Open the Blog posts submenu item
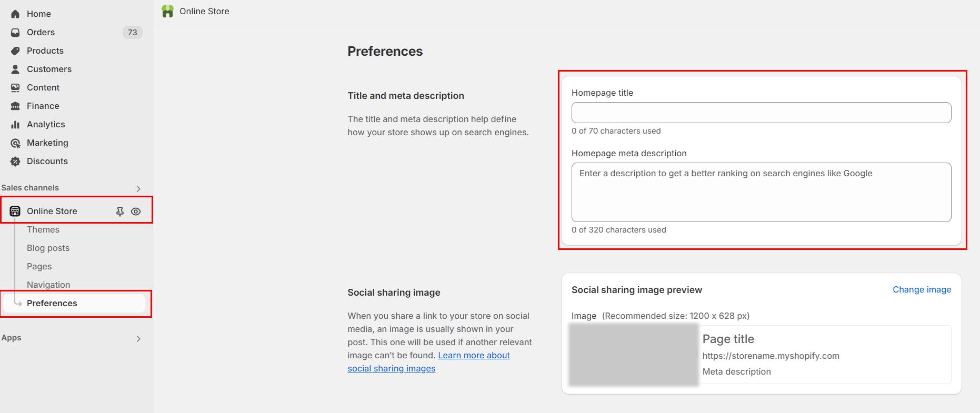The width and height of the screenshot is (980, 413). 48,248
